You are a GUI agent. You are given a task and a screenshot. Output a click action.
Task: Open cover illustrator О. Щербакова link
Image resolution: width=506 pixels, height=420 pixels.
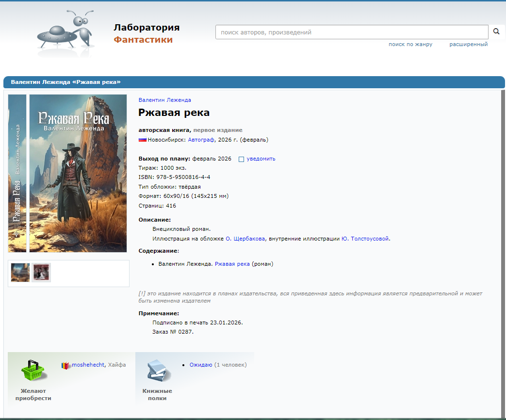coord(245,239)
